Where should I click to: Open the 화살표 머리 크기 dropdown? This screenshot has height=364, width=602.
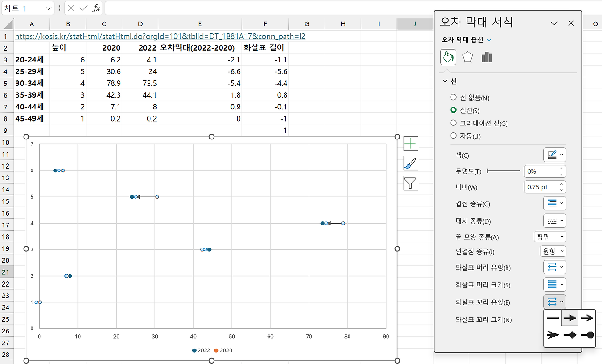(554, 284)
